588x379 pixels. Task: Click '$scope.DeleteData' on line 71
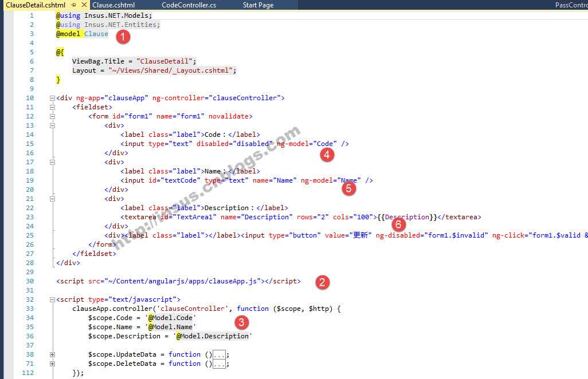[x=122, y=364]
